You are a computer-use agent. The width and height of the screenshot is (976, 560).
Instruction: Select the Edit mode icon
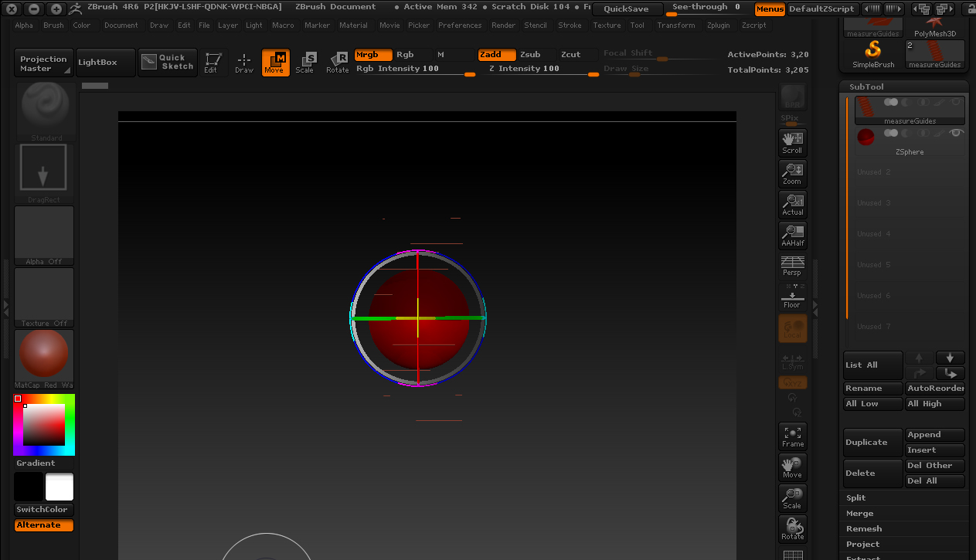(x=212, y=63)
